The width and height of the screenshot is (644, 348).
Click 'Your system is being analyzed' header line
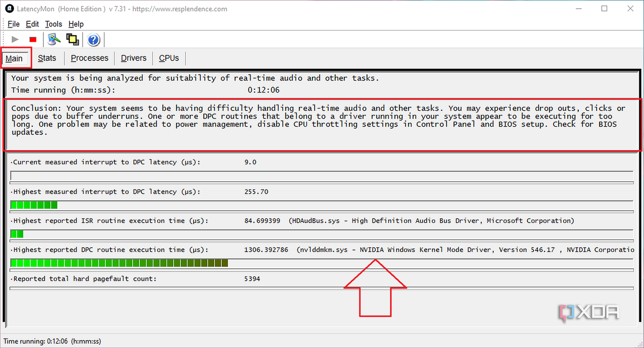coord(195,78)
